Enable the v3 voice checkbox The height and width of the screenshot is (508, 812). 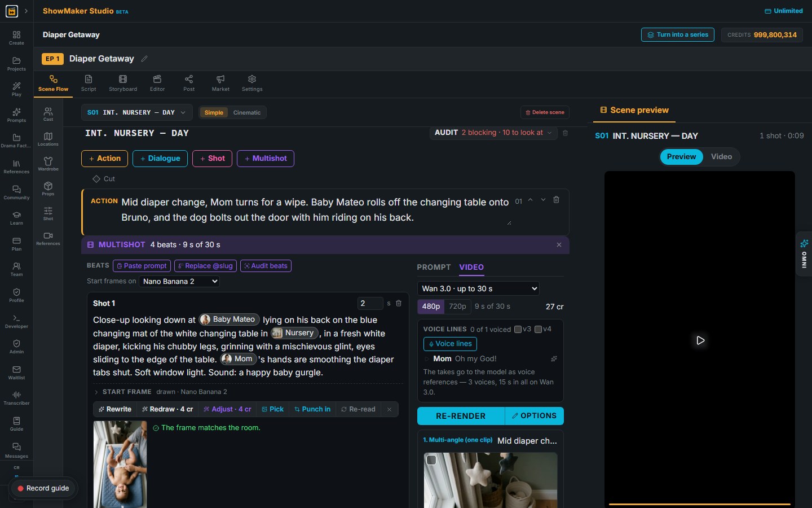point(518,329)
